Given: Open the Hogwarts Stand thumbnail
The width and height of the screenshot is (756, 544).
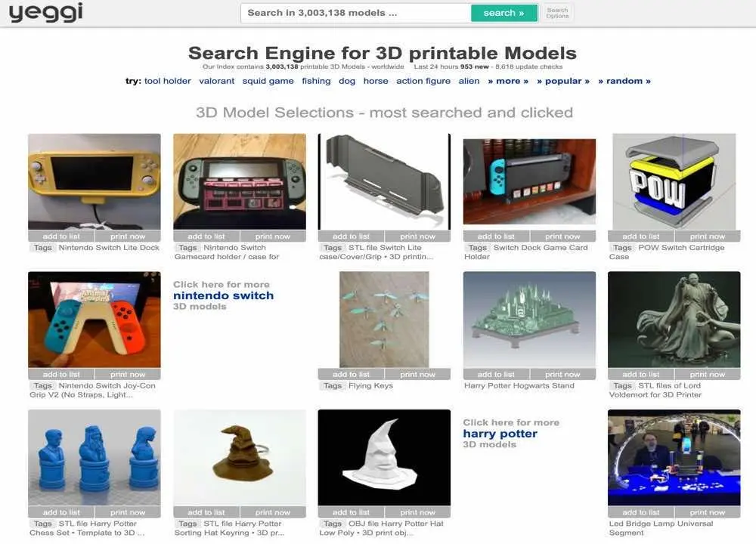Looking at the screenshot, I should point(529,320).
